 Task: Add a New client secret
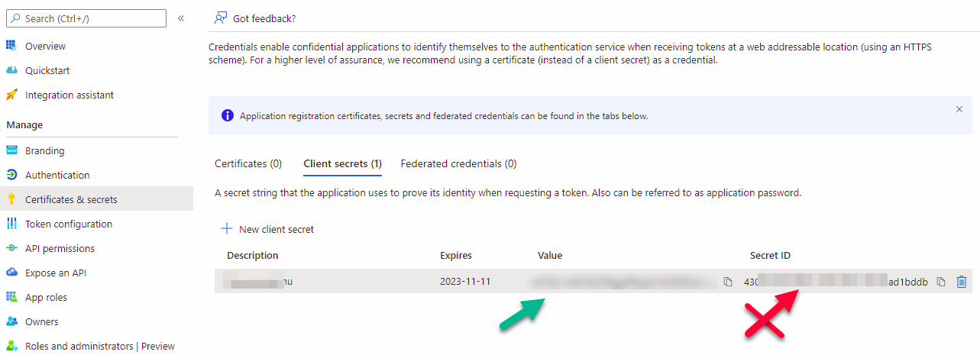click(x=267, y=229)
